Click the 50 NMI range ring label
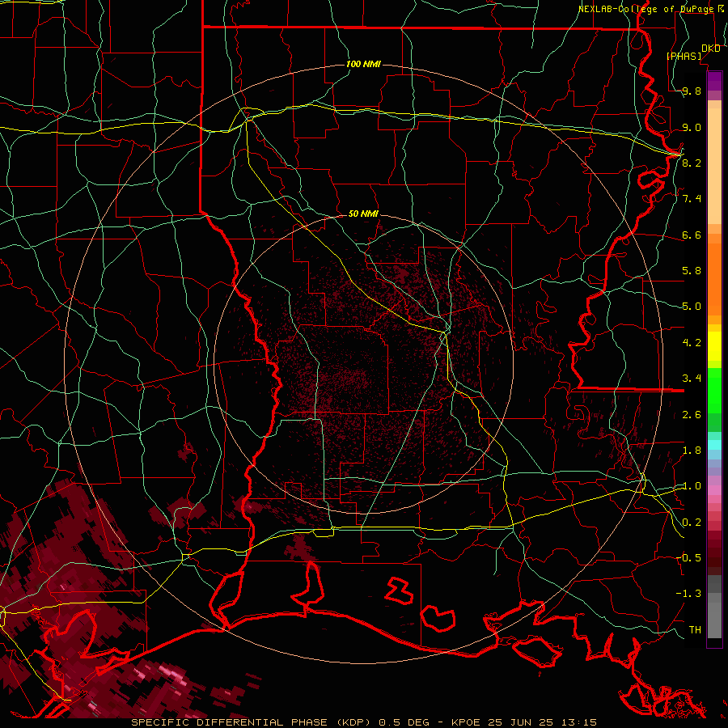The width and height of the screenshot is (728, 728). [x=363, y=214]
